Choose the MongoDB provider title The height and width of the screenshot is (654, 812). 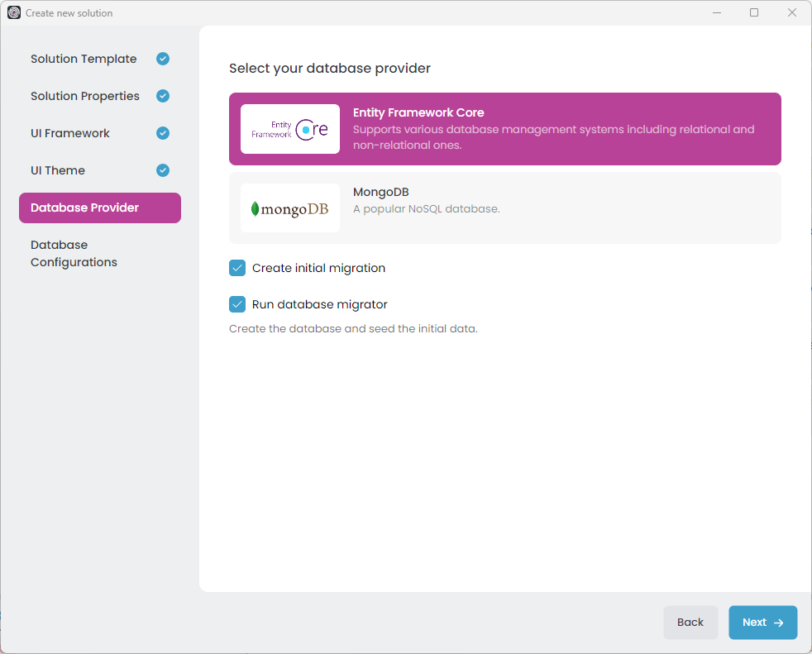pyautogui.click(x=380, y=192)
